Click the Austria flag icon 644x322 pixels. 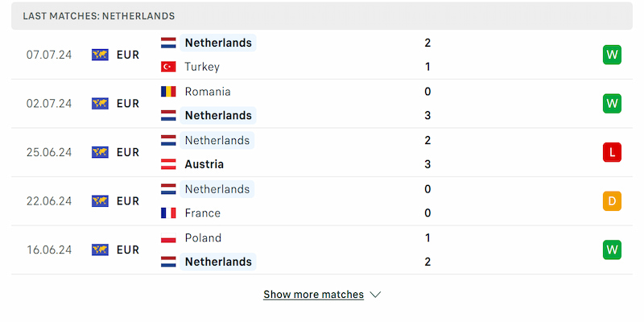[x=168, y=164]
